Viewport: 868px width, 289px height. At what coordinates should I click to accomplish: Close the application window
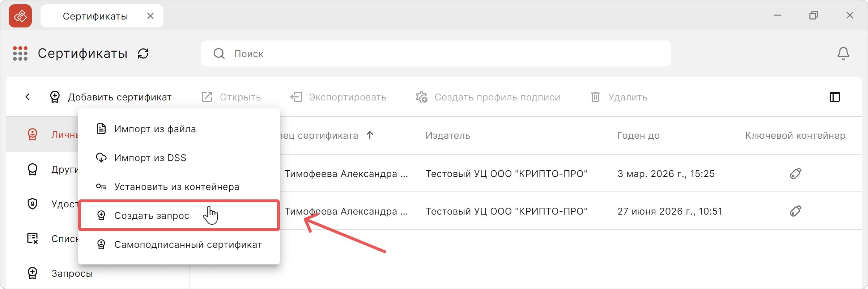(x=850, y=15)
